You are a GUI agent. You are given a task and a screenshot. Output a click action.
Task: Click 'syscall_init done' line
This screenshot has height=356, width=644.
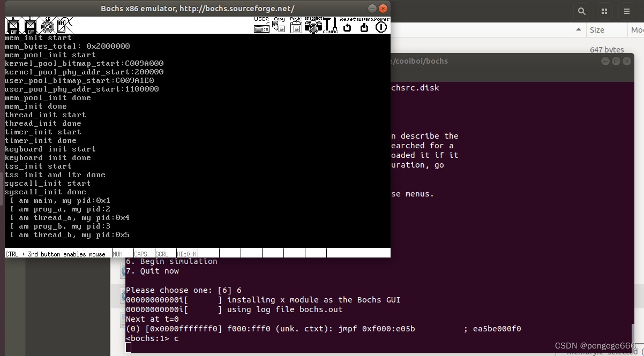click(x=46, y=192)
